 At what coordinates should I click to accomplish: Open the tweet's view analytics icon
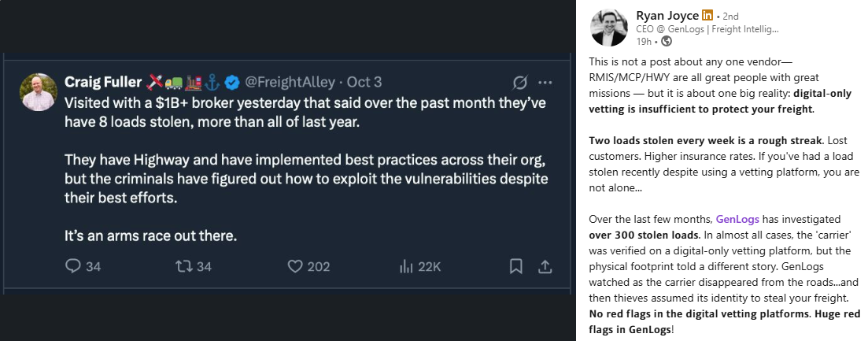(407, 267)
